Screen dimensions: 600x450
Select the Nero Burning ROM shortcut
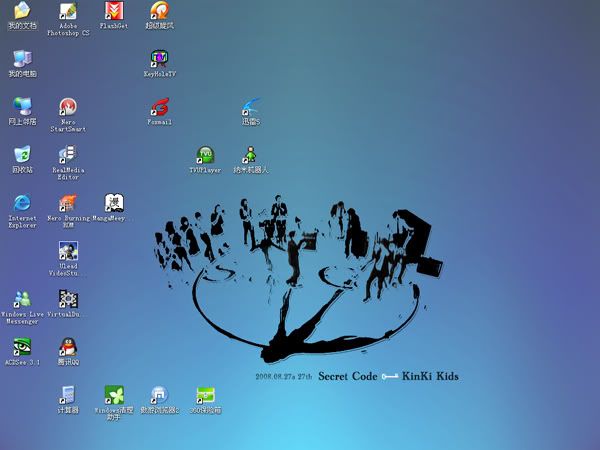[68, 202]
